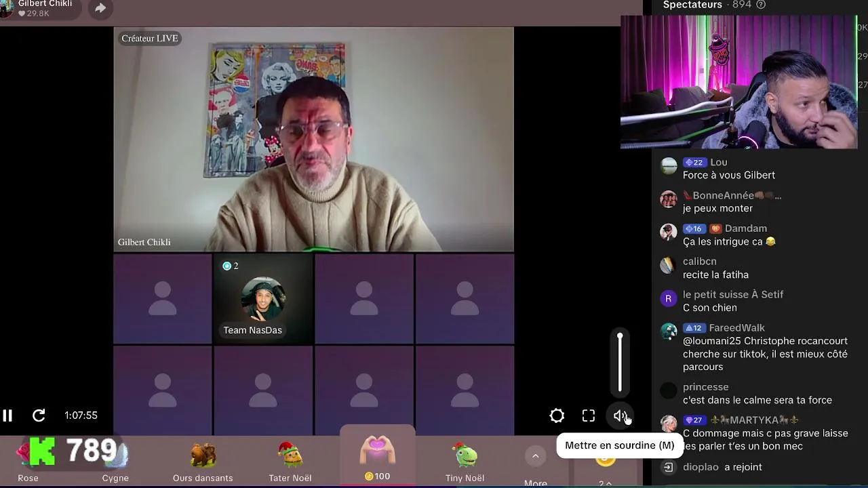The width and height of the screenshot is (868, 488).
Task: Select the Tiny Noël gift
Action: point(465,461)
